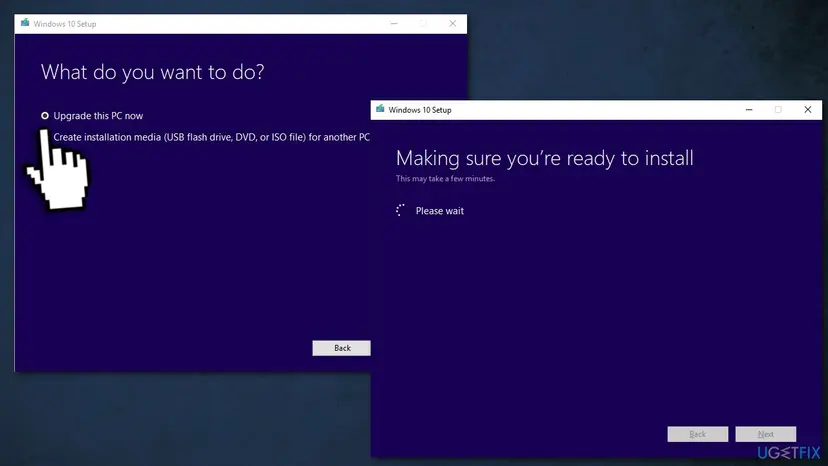Click the 'Making sure you're ready to install' heading
The width and height of the screenshot is (828, 466).
(x=544, y=158)
